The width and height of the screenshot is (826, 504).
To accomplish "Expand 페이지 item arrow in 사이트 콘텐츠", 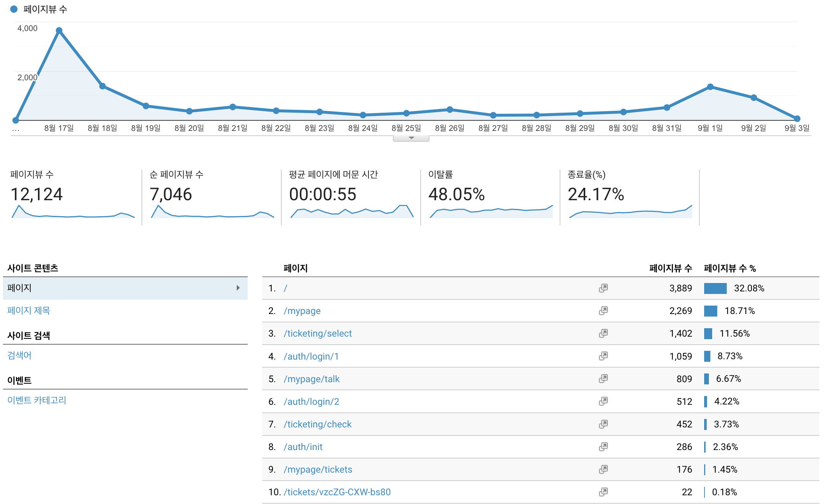I will 238,288.
